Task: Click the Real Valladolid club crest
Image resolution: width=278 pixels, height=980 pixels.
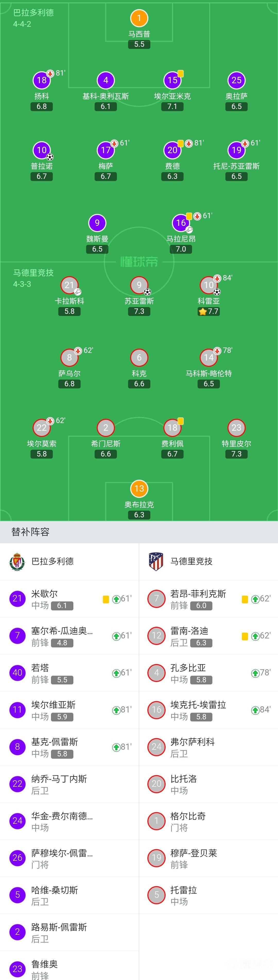Action: pos(17,562)
